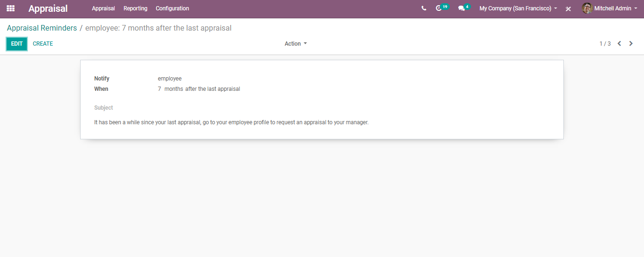
Task: Click the 1 / 3 pager counter
Action: tap(605, 44)
